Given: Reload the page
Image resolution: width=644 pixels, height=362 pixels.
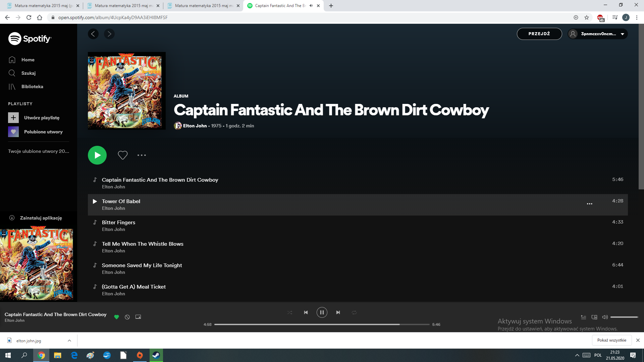Looking at the screenshot, I should click(29, 17).
